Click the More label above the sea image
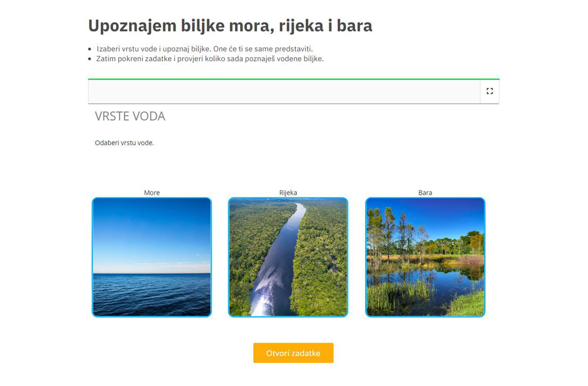Image resolution: width=588 pixels, height=386 pixels. click(x=152, y=193)
